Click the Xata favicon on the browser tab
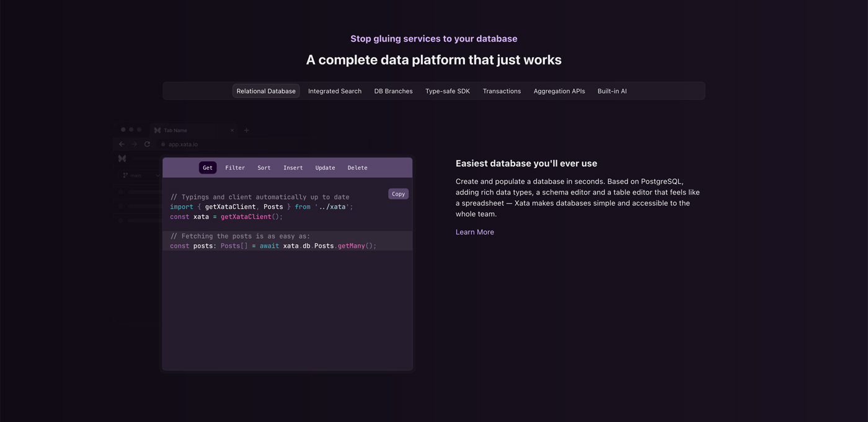This screenshot has width=868, height=422. pyautogui.click(x=156, y=130)
